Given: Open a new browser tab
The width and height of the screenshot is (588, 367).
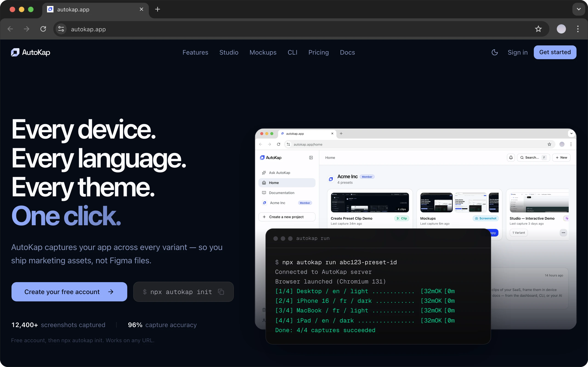Looking at the screenshot, I should [157, 9].
